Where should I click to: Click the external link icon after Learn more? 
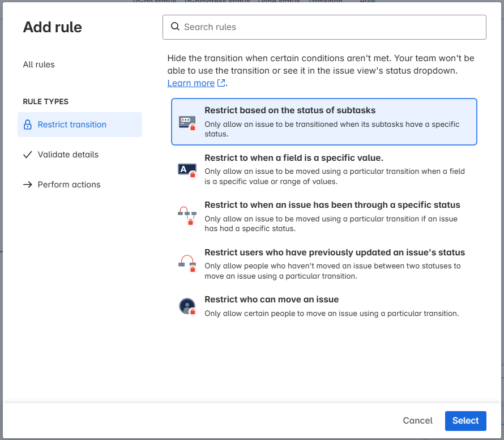coord(221,83)
